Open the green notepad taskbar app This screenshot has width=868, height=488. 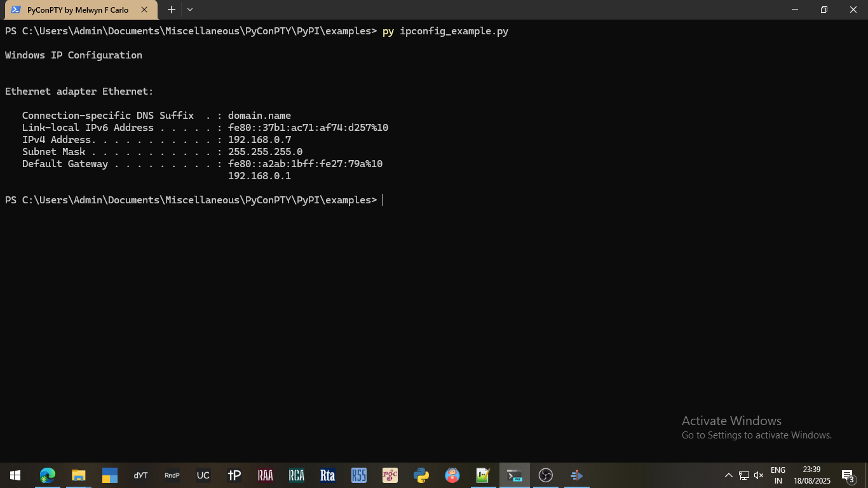[x=484, y=475]
